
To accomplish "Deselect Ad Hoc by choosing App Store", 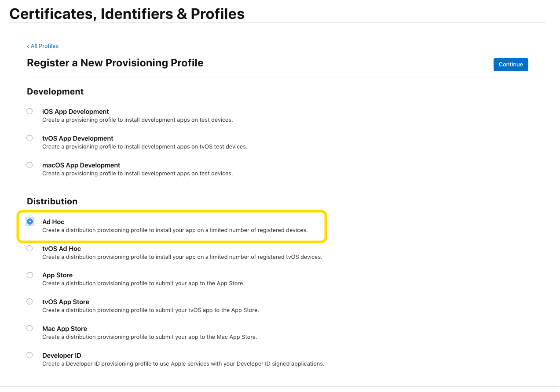I will click(29, 275).
